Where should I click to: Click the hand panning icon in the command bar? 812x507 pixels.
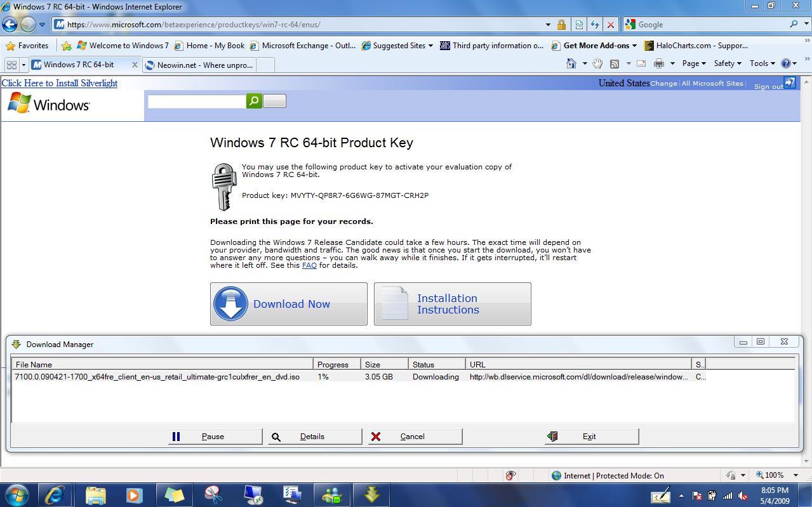click(x=597, y=63)
